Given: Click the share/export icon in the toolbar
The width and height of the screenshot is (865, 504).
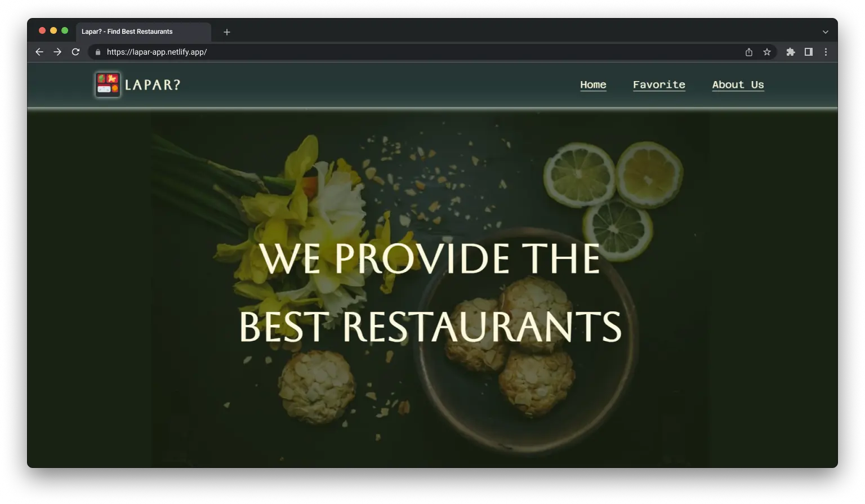Looking at the screenshot, I should click(748, 52).
